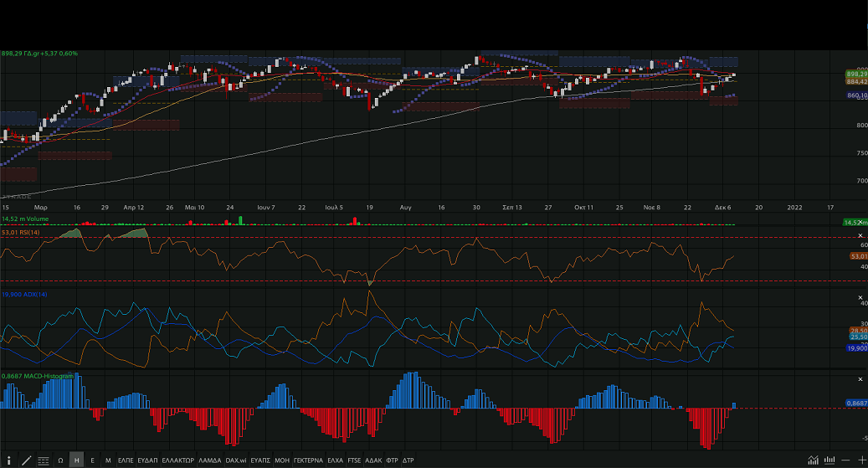Zoom out with the minus icon
This screenshot has width=868, height=468.
(x=846, y=460)
